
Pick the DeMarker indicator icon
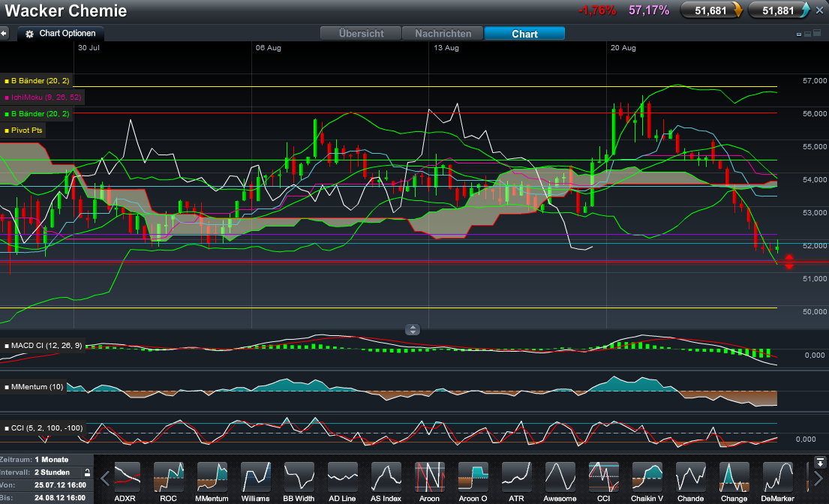778,477
